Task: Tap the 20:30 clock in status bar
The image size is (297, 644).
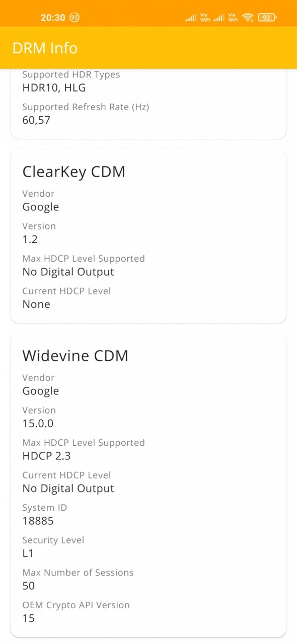Action: 53,18
